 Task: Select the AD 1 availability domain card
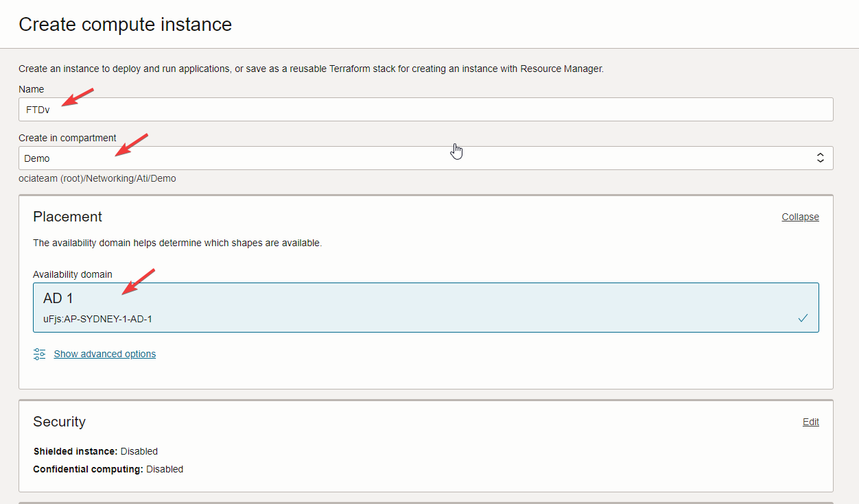(x=425, y=307)
